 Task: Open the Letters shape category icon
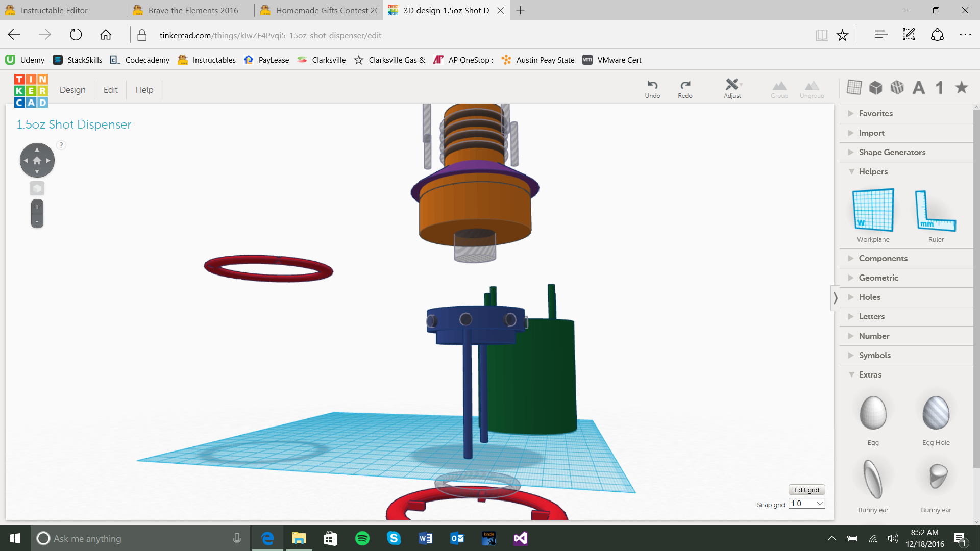[x=918, y=88]
